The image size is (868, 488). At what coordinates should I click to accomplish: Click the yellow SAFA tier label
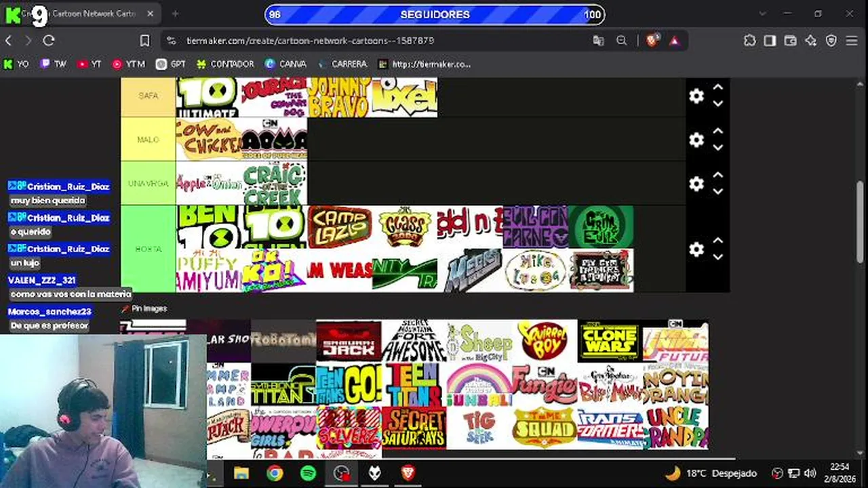(149, 96)
